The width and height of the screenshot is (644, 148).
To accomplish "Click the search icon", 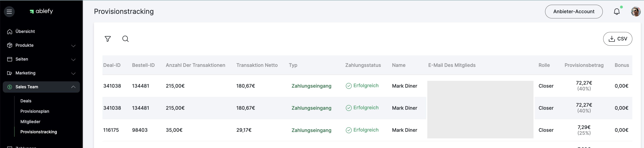I will coord(125,39).
